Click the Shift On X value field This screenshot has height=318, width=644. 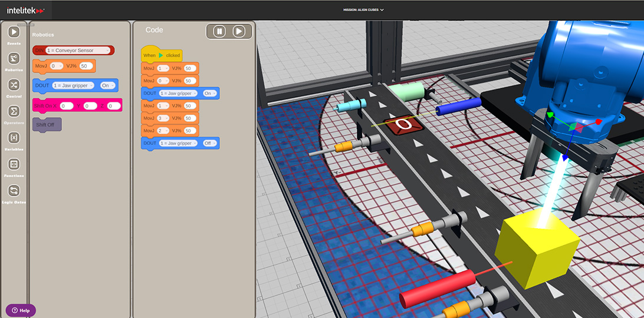tap(67, 106)
